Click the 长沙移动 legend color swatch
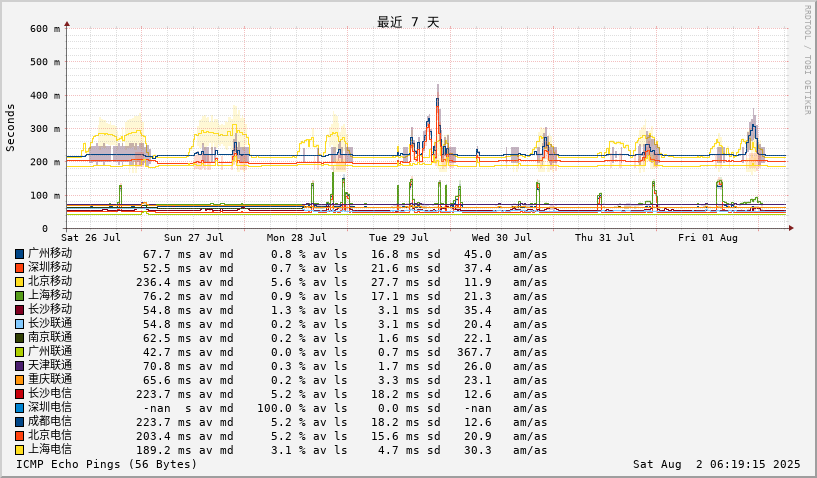This screenshot has height=478, width=817. (19, 311)
